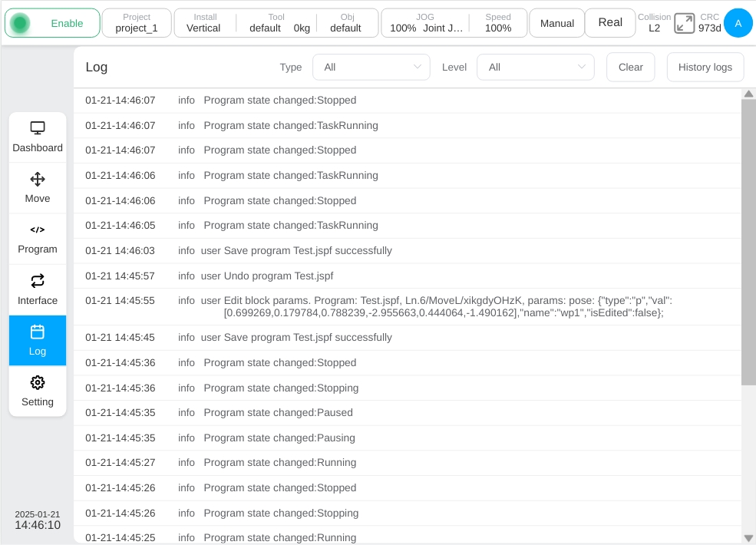Click the fullscreen expand arrows icon
The image size is (756, 545).
pyautogui.click(x=684, y=23)
